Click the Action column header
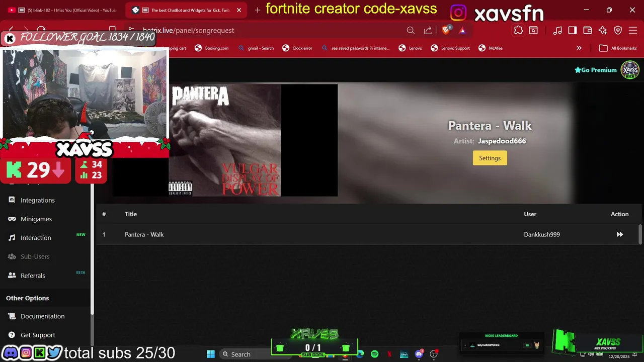Screen dimensions: 644x362 (620, 214)
